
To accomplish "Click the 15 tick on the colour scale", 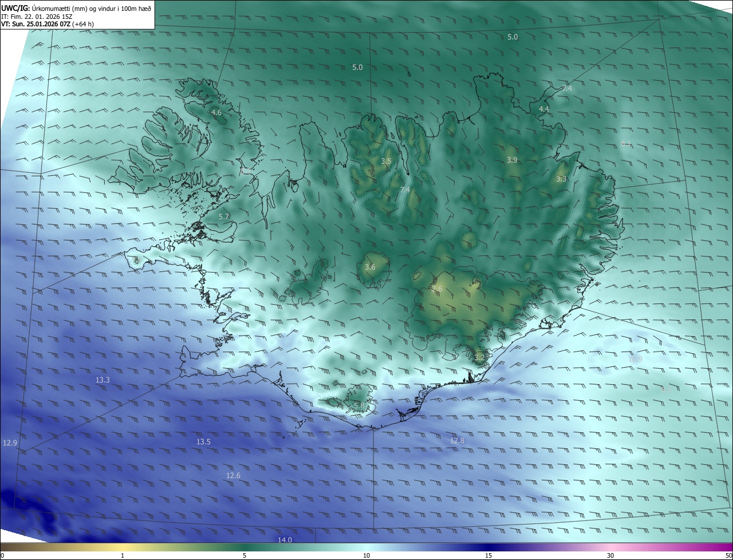I will click(488, 555).
